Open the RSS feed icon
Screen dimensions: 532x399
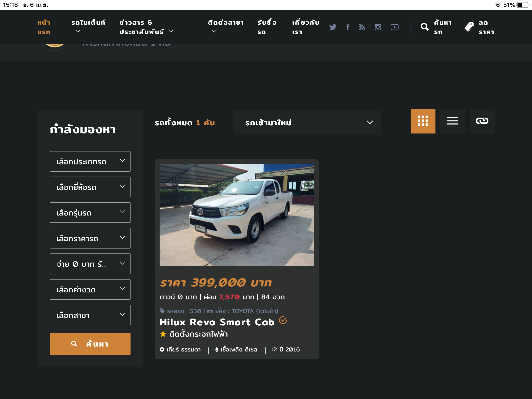(362, 27)
